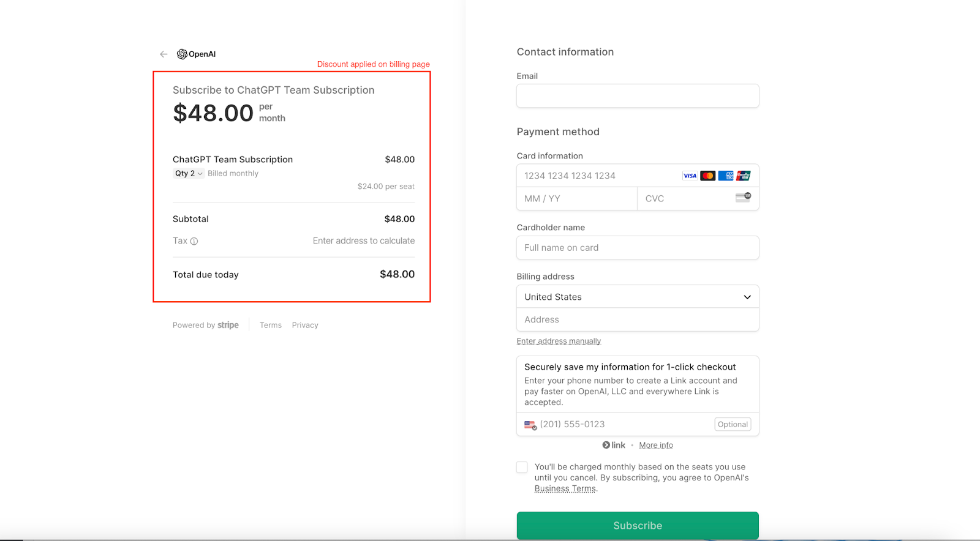Image resolution: width=980 pixels, height=541 pixels.
Task: Click the CVC card hint icon
Action: point(743,197)
